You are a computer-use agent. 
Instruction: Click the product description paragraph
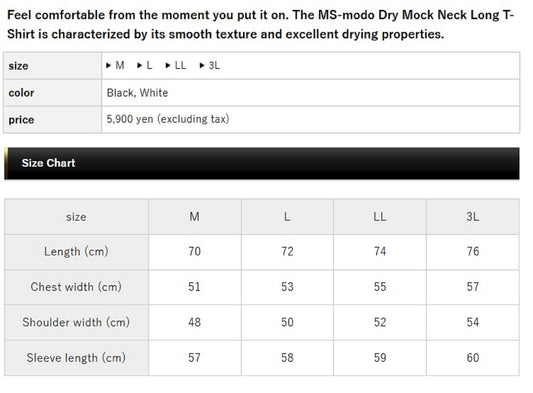pos(260,24)
